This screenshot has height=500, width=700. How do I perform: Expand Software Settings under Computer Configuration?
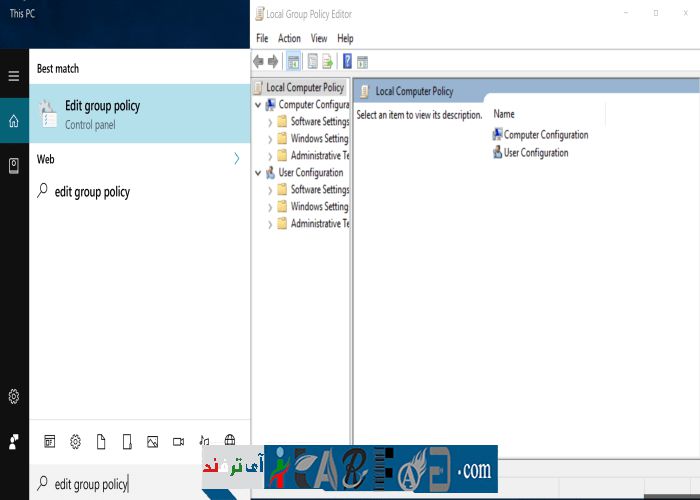tap(270, 122)
